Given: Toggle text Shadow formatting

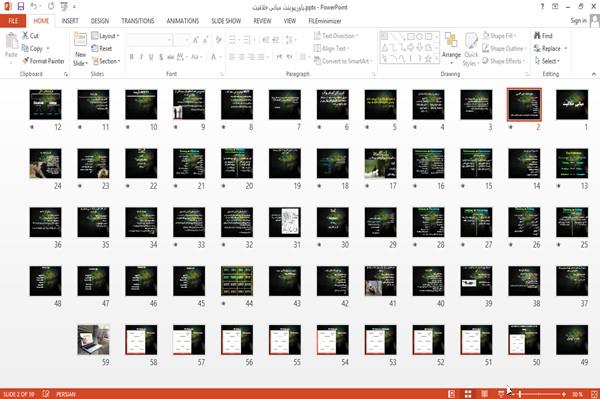Looking at the screenshot, I should pos(161,57).
